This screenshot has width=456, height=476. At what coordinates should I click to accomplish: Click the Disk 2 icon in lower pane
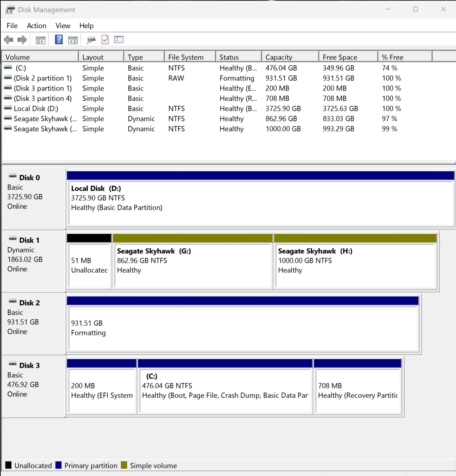pos(13,301)
